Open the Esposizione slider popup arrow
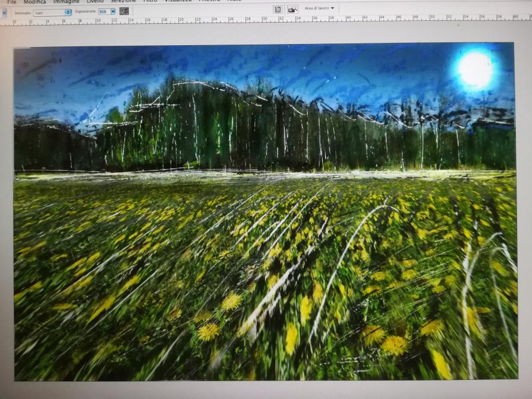The width and height of the screenshot is (532, 399). point(113,11)
